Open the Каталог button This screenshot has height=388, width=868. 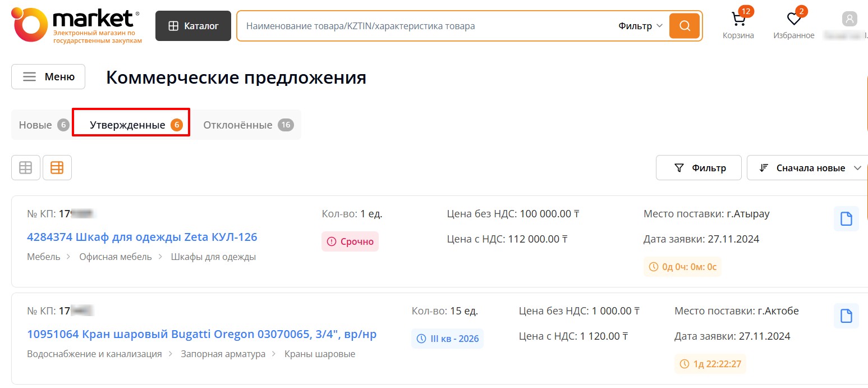coord(193,26)
